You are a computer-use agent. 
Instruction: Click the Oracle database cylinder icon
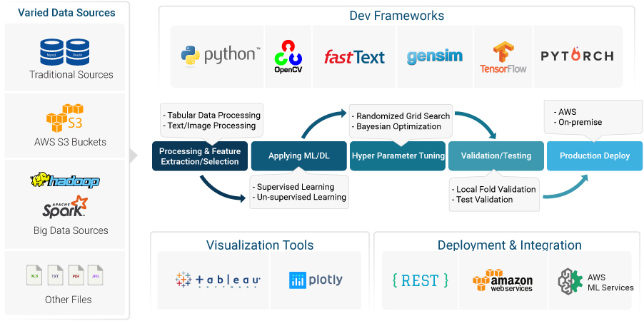(x=78, y=52)
